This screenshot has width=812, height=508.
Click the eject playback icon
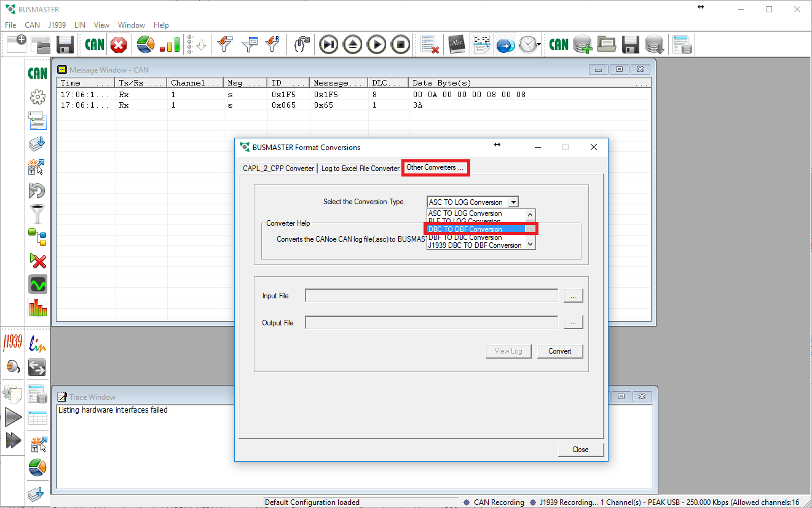click(353, 44)
